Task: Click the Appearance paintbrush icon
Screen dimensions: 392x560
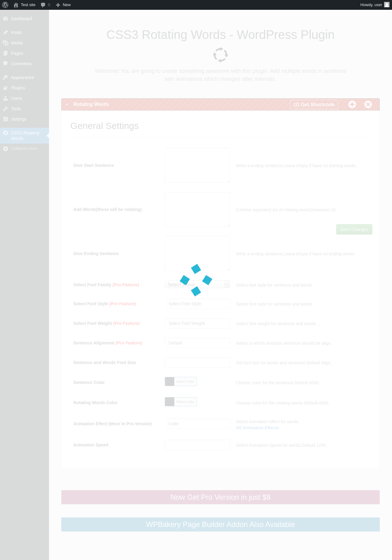Action: [x=6, y=77]
